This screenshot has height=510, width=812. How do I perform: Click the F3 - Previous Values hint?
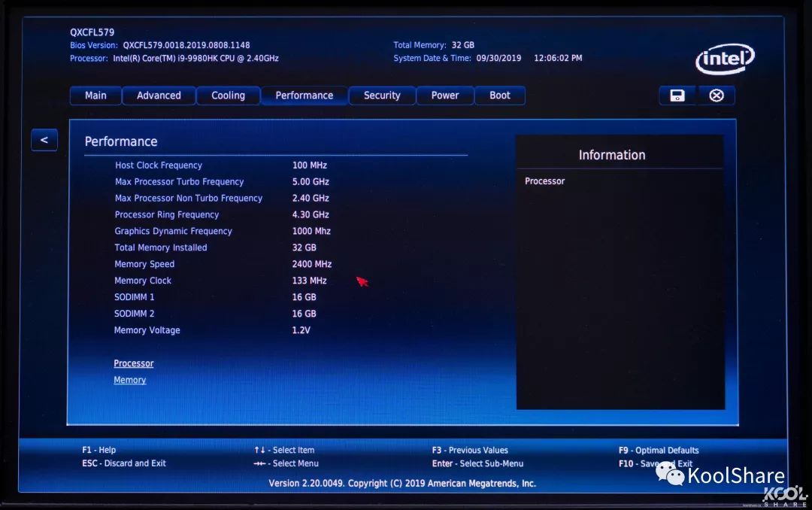click(470, 450)
